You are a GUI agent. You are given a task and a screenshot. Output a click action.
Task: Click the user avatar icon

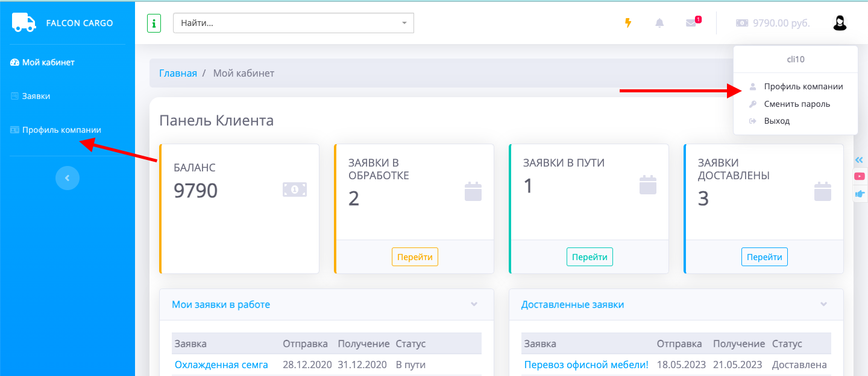click(x=840, y=23)
